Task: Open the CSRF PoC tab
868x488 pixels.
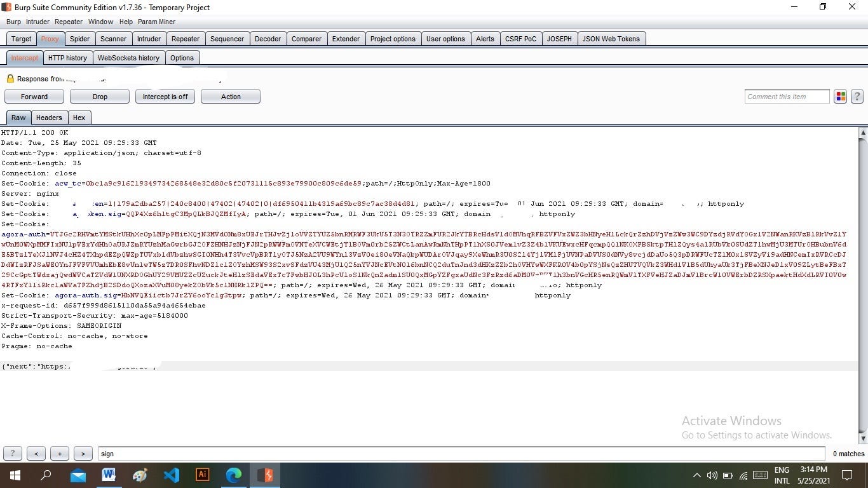Action: point(520,39)
